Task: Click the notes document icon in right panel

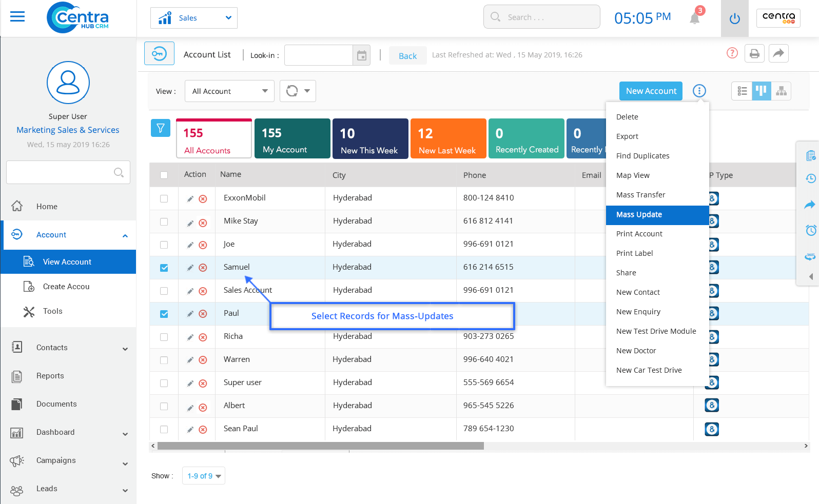Action: pos(811,155)
